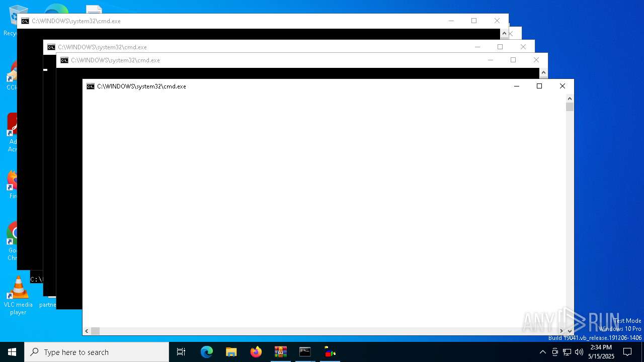Close the rearmost cmd window
Image resolution: width=644 pixels, height=362 pixels.
tap(497, 21)
